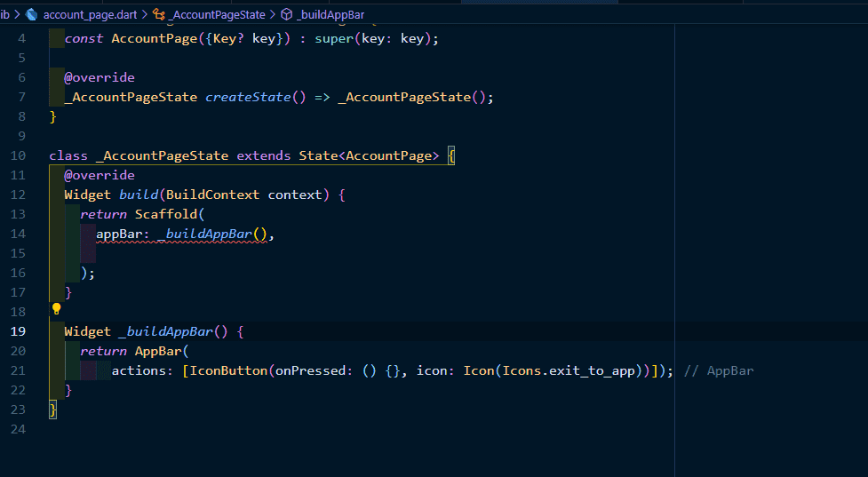Click the class symbol icon before _AccountPageState
The width and height of the screenshot is (868, 477).
point(159,14)
